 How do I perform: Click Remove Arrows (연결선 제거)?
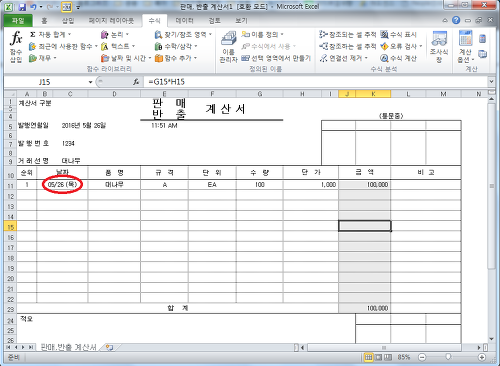click(x=343, y=58)
